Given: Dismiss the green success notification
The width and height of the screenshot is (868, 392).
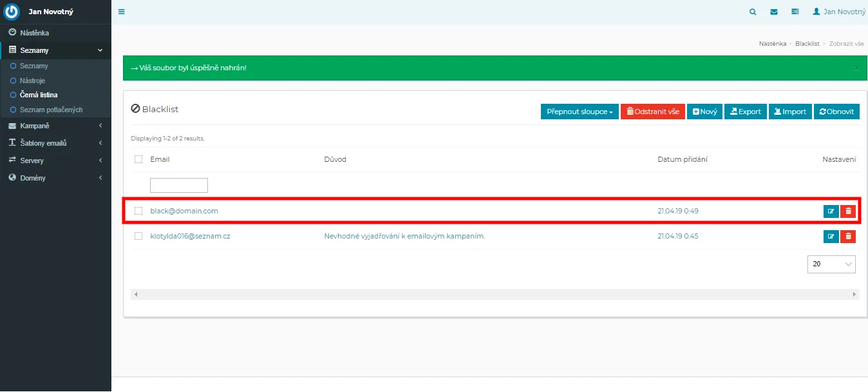Looking at the screenshot, I should pyautogui.click(x=856, y=68).
